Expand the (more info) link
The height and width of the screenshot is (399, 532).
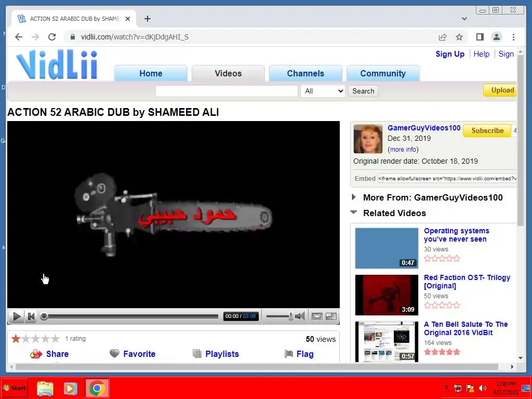(x=403, y=149)
